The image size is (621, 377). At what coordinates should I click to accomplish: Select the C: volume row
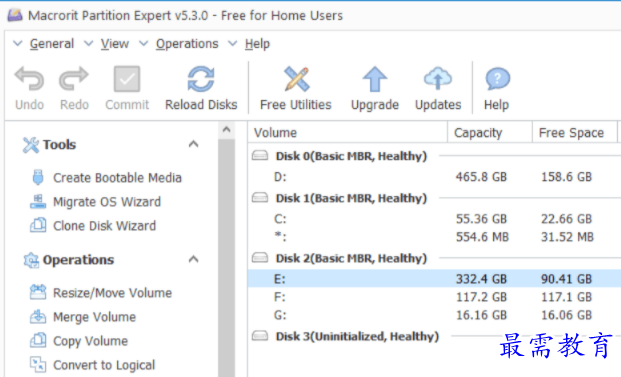[x=434, y=219]
